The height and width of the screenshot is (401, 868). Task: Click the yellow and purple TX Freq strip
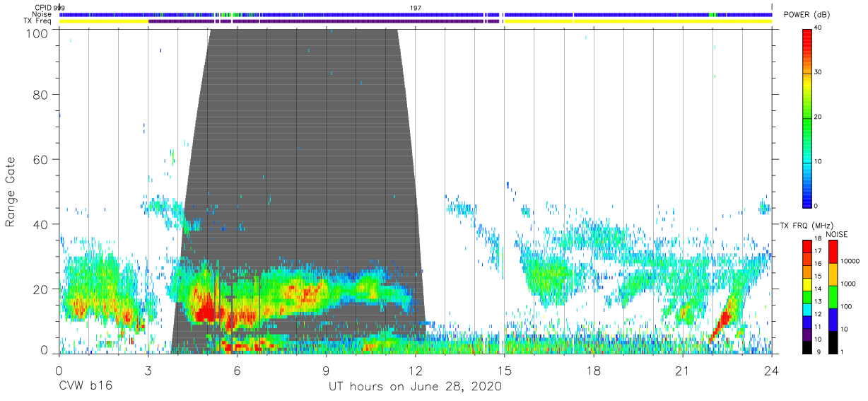pyautogui.click(x=416, y=21)
